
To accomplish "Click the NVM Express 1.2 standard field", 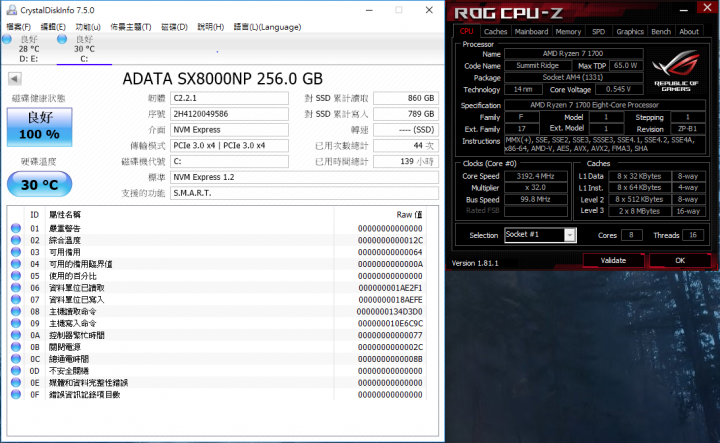I will (x=304, y=177).
